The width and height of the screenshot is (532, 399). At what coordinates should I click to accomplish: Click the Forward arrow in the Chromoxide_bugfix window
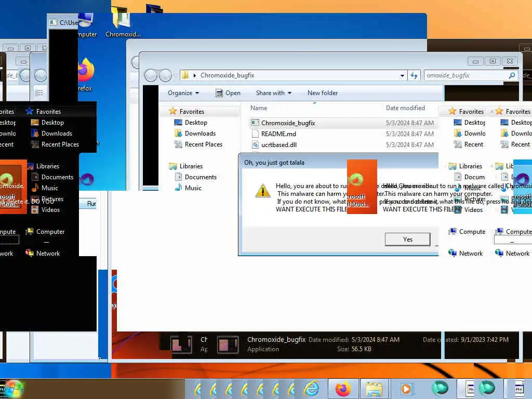click(165, 75)
